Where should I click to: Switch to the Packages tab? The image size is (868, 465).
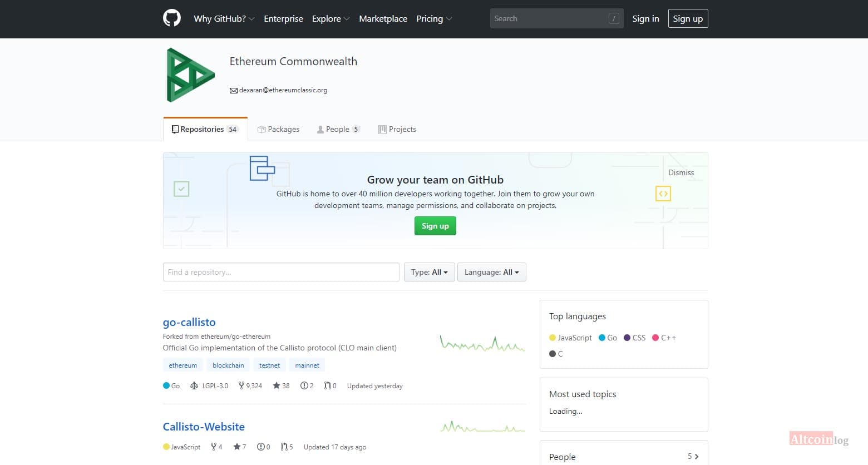[278, 129]
